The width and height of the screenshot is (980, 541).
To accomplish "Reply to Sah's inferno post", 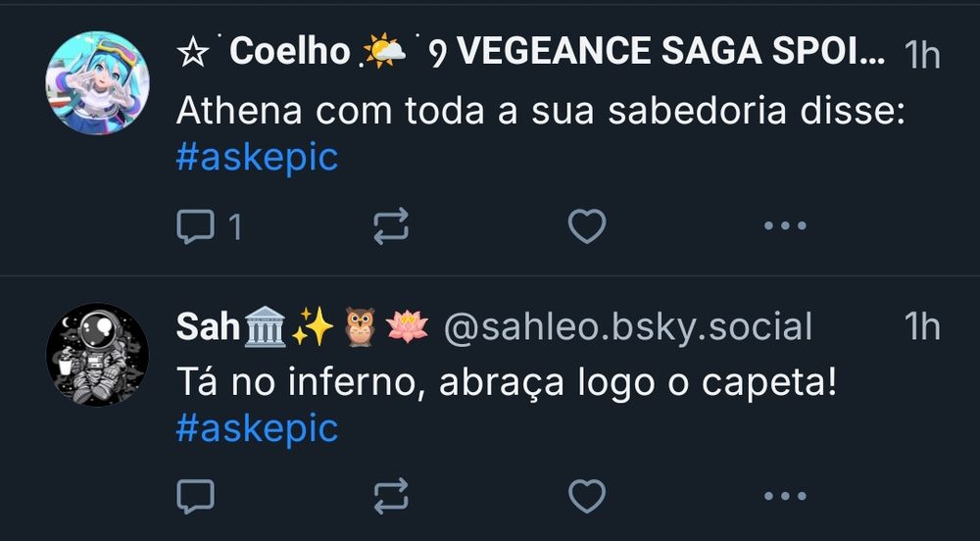I will pyautogui.click(x=196, y=496).
